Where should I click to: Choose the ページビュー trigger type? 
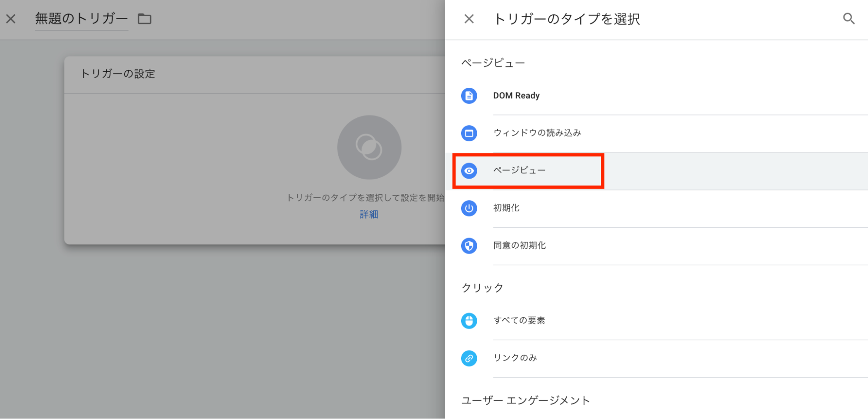pyautogui.click(x=657, y=171)
